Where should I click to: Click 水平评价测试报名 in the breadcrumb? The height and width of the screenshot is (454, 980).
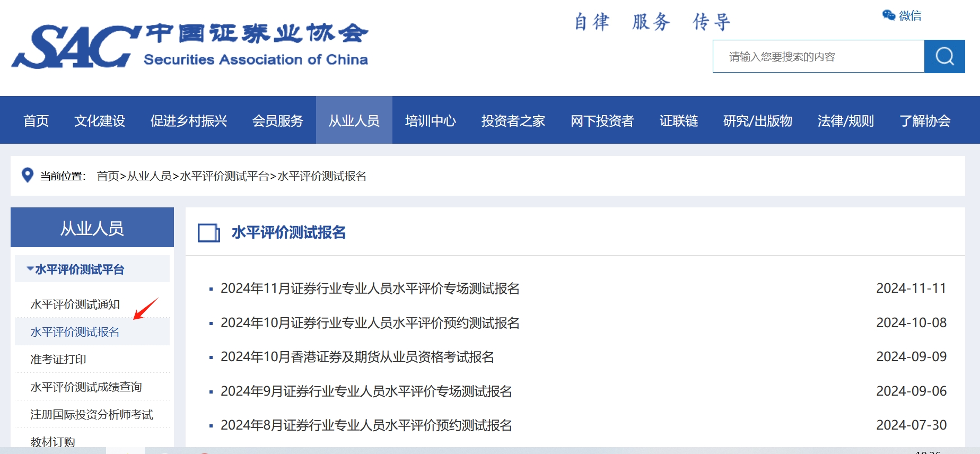(322, 176)
